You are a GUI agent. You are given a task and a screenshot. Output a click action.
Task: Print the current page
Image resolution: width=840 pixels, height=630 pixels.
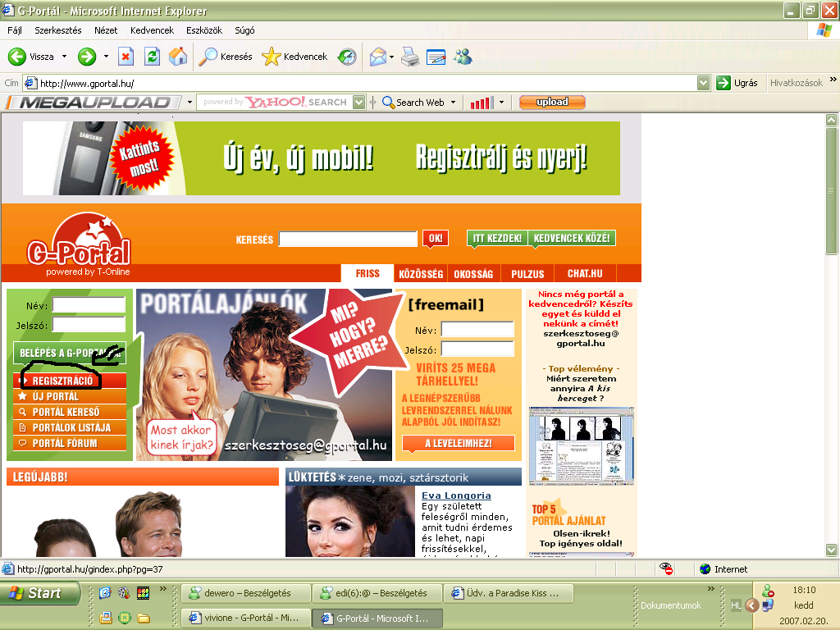(410, 57)
